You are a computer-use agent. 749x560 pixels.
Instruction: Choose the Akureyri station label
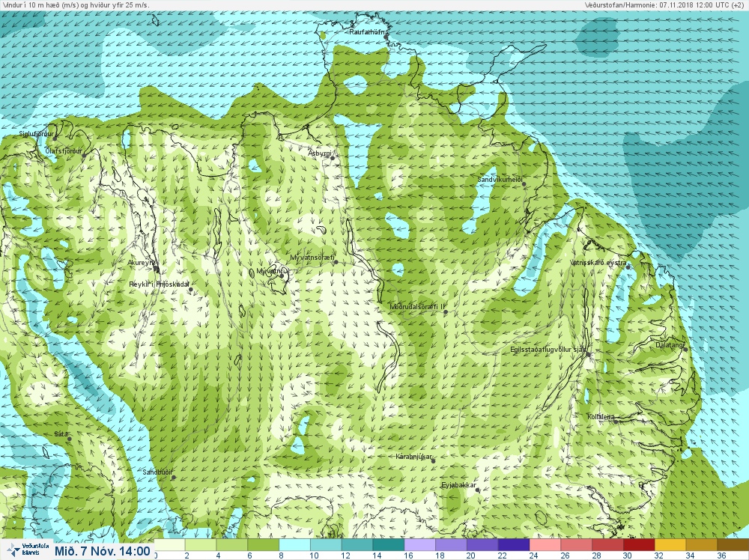[x=142, y=263]
